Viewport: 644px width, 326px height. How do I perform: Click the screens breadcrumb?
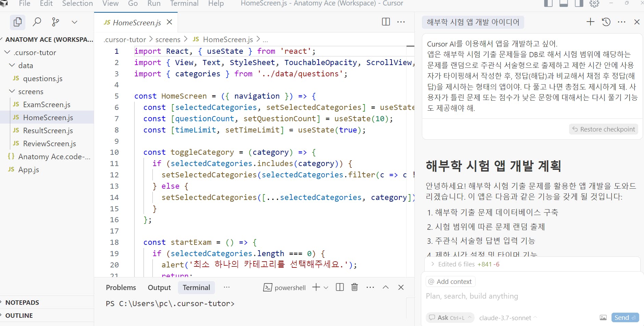pos(168,40)
